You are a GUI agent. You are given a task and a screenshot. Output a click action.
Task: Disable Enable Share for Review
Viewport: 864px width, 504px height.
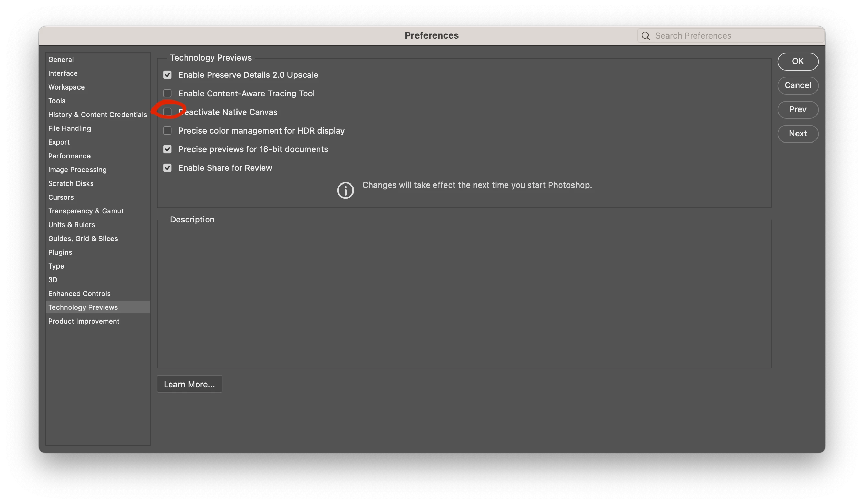[167, 168]
